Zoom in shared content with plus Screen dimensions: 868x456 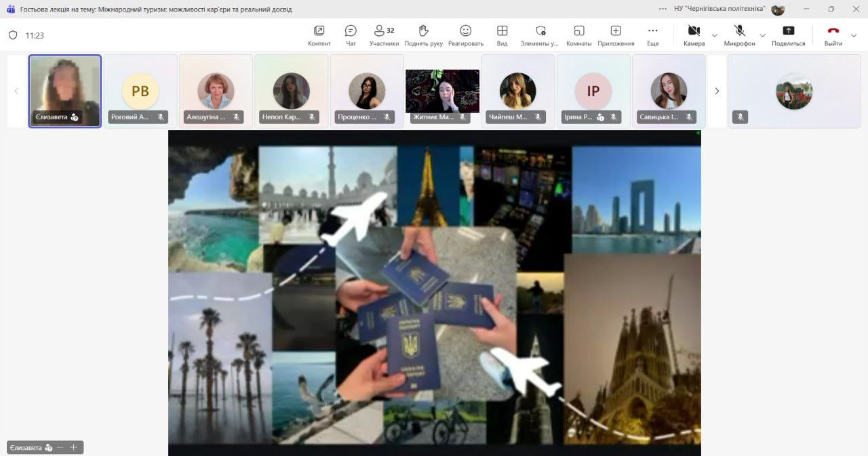(74, 447)
